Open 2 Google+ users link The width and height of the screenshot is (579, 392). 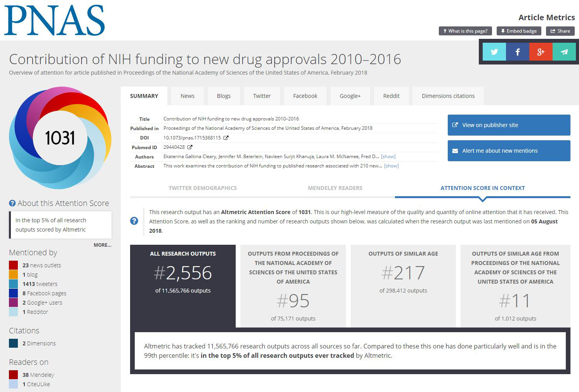42,303
